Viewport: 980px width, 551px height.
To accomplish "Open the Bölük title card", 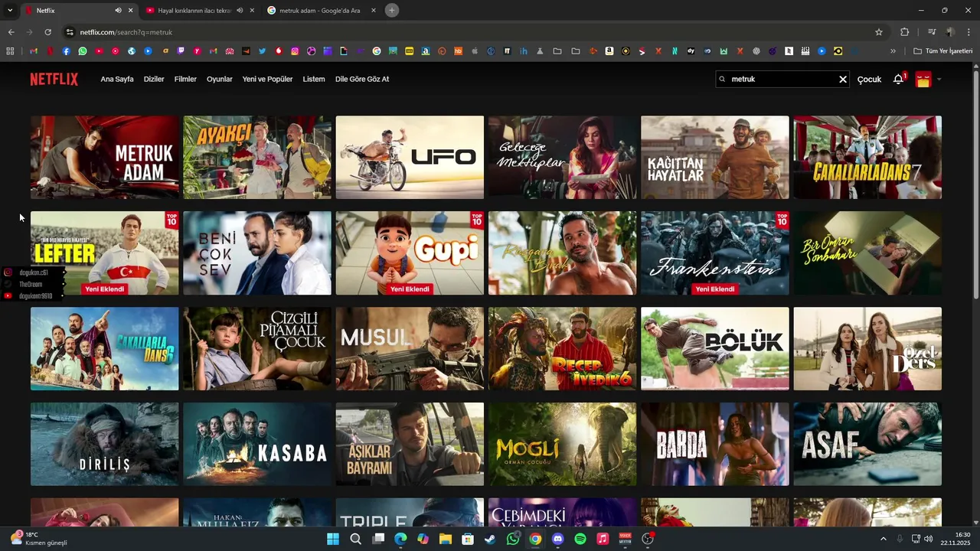I will click(715, 349).
